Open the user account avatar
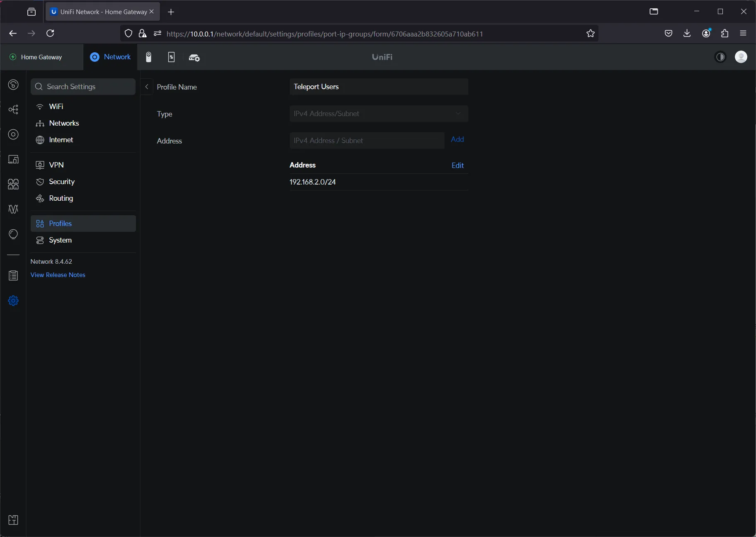The height and width of the screenshot is (537, 756). tap(741, 57)
